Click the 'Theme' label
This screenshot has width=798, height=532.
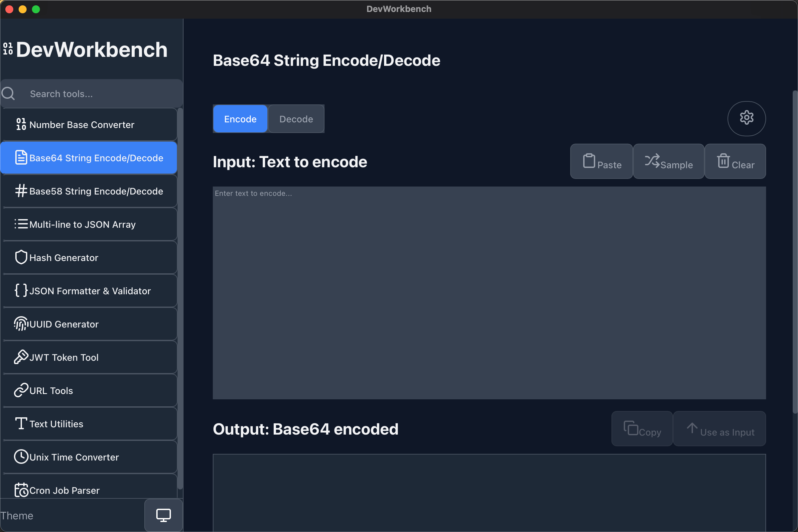point(17,515)
